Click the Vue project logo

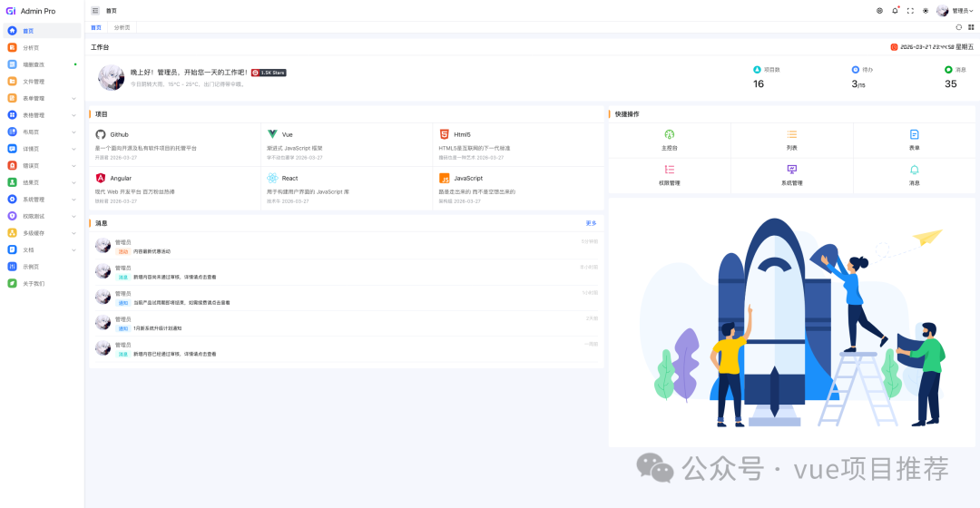coord(272,134)
